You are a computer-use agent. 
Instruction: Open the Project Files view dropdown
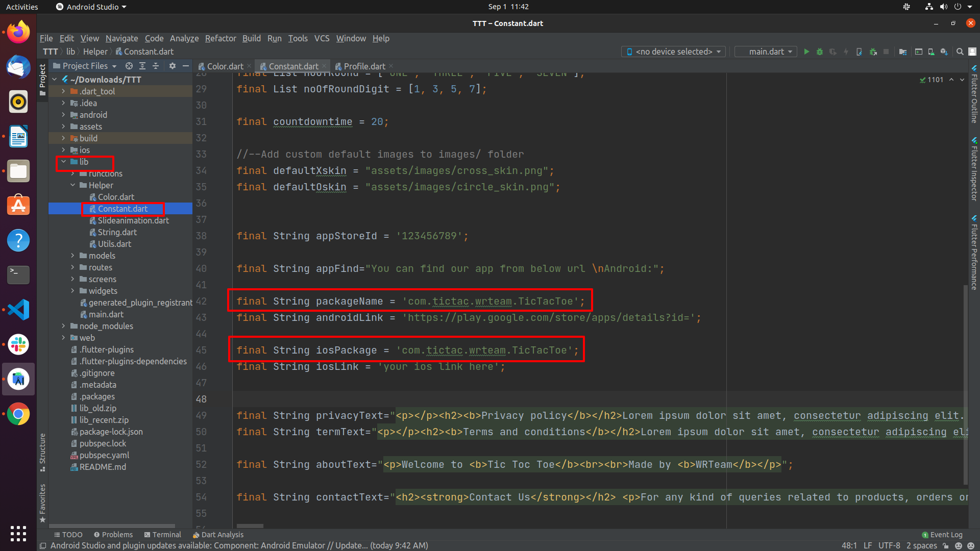[85, 66]
